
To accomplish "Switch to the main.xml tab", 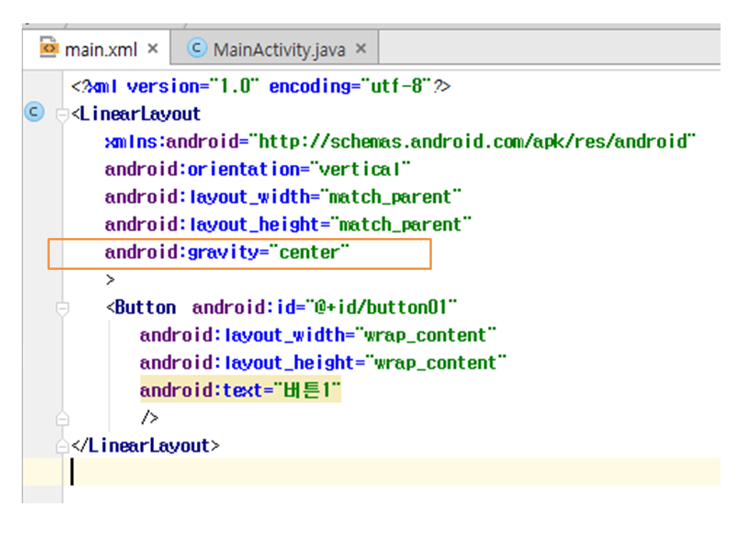I will tap(100, 49).
